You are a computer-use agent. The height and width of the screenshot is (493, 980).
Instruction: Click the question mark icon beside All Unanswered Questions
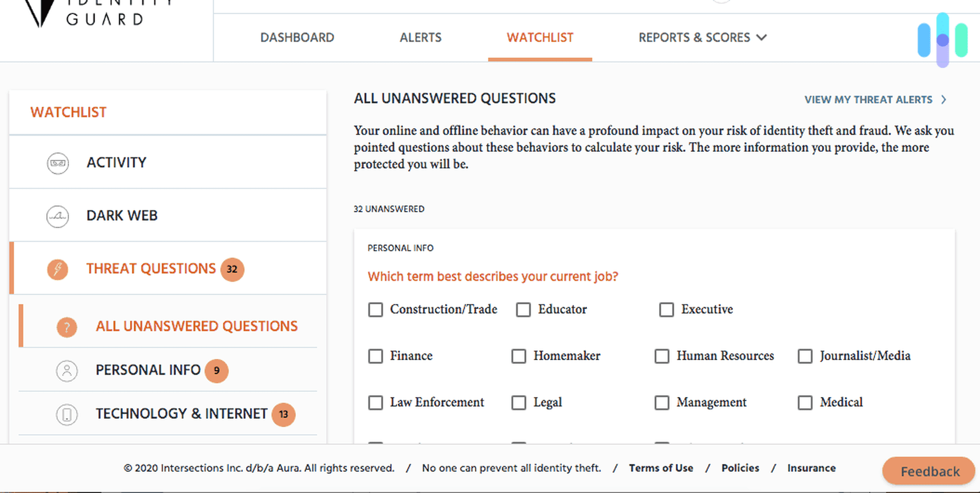tap(67, 327)
